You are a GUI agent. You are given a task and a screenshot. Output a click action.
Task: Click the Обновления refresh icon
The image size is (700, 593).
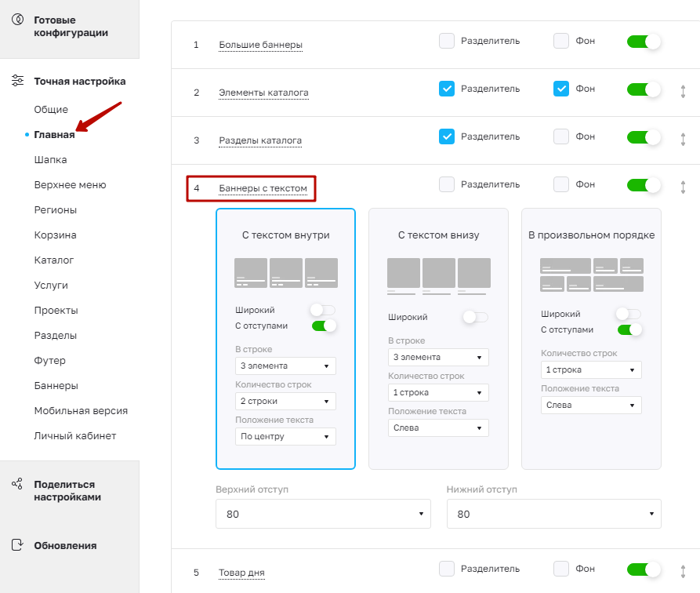point(17,544)
